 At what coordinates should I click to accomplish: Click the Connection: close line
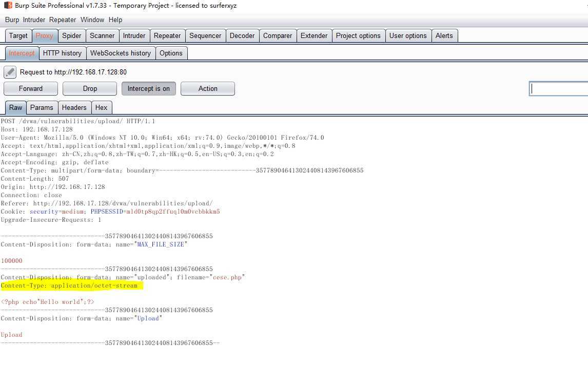(x=31, y=195)
